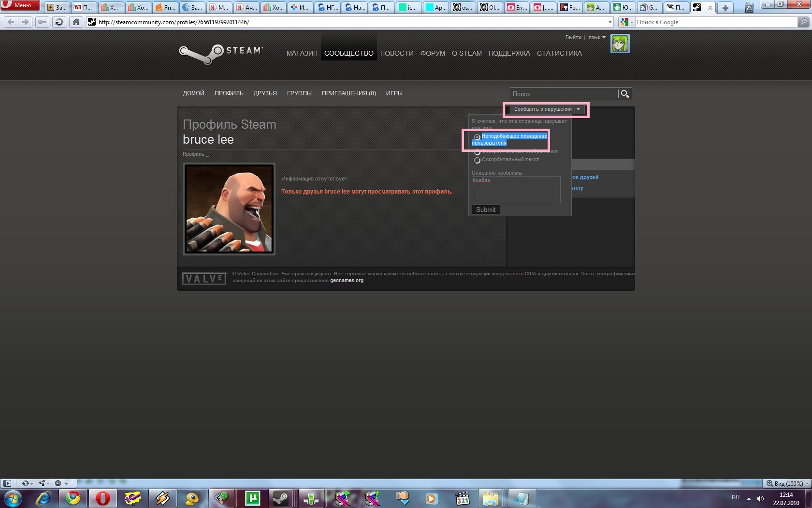Screen dimensions: 812x508
Task: Open the ФОРУМ menu item
Action: 433,53
